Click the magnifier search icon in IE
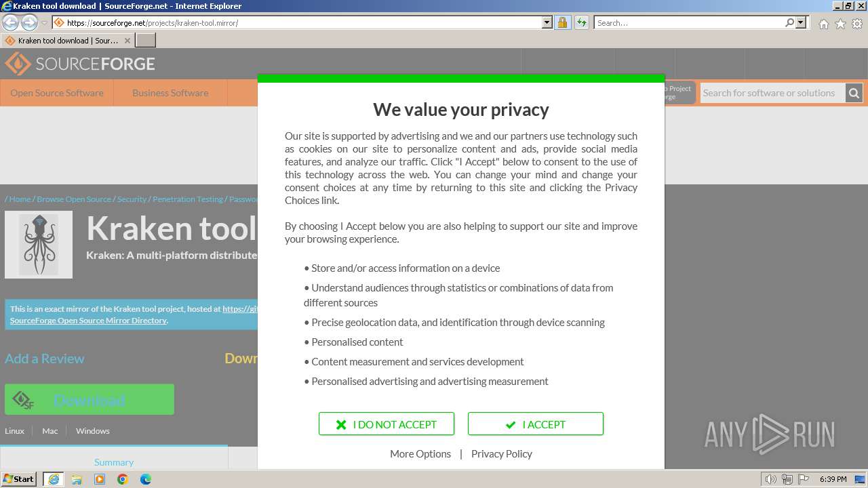This screenshot has height=488, width=868. 789,22
